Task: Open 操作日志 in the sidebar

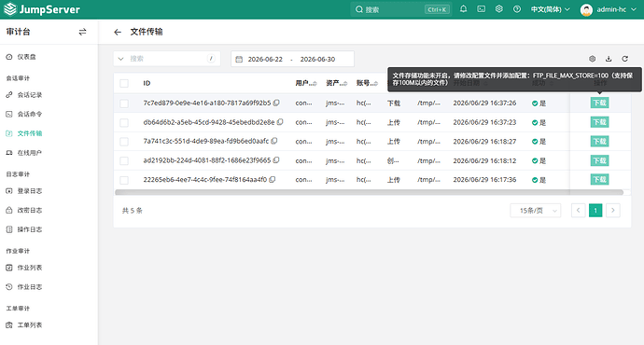Action: point(30,229)
